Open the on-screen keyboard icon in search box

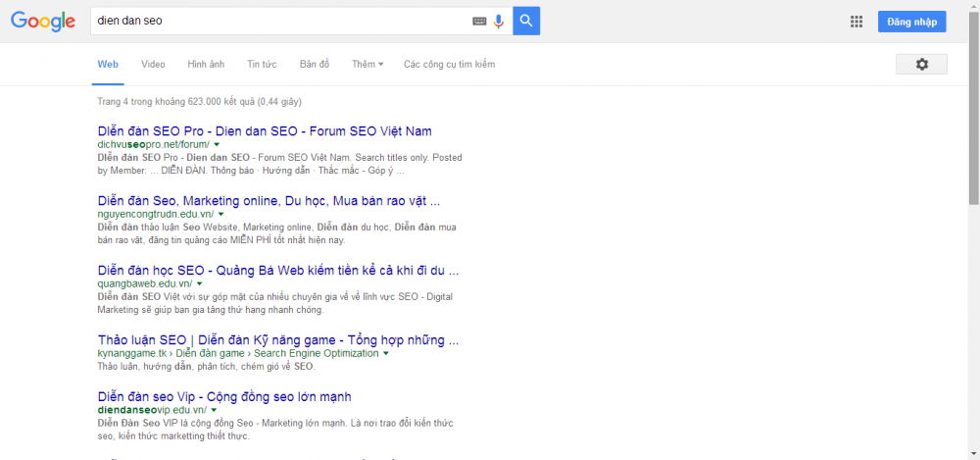479,22
